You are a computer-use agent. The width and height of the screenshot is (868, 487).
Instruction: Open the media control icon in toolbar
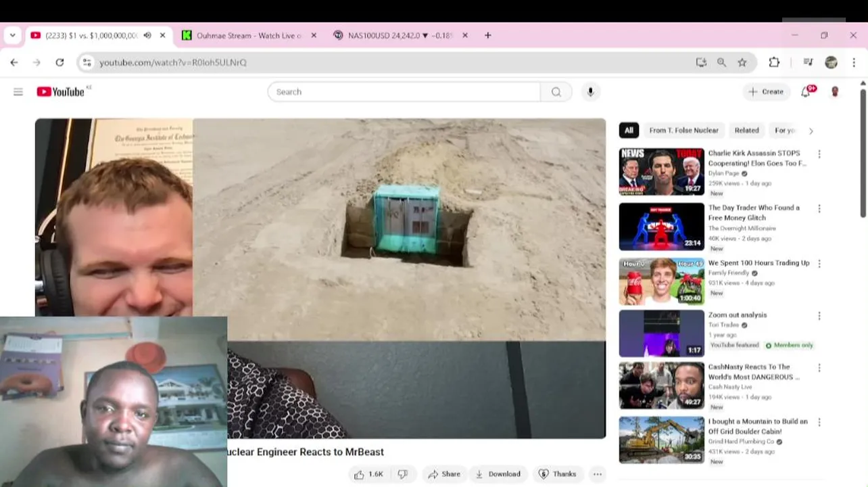[x=808, y=62]
